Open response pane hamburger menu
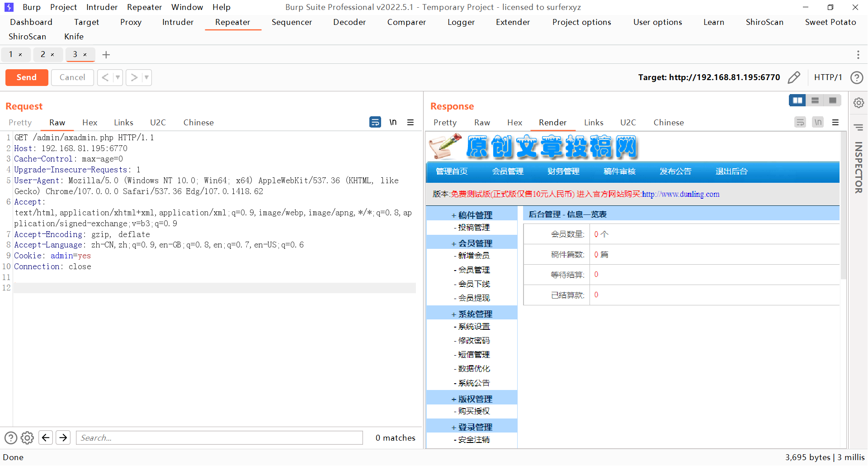The image size is (868, 466). [835, 122]
